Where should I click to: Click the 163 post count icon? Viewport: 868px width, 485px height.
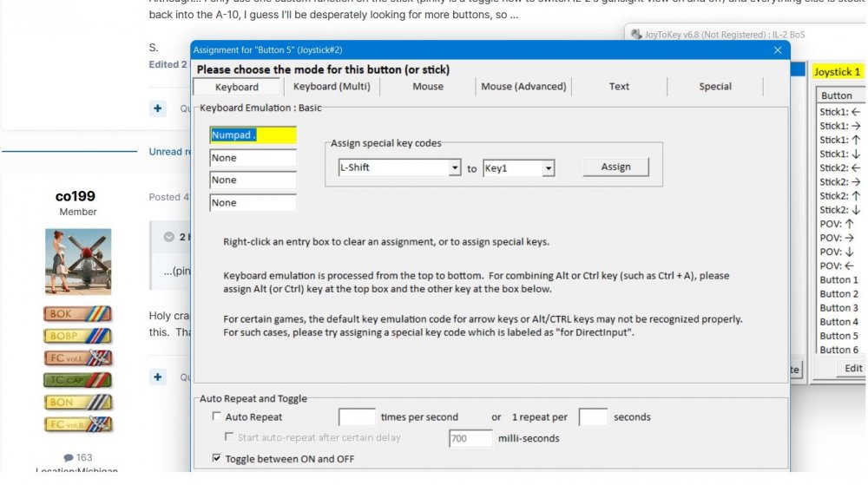pyautogui.click(x=69, y=457)
